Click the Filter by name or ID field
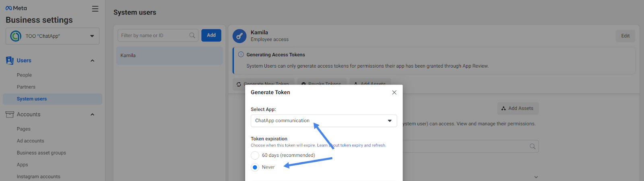The height and width of the screenshot is (181, 644). pyautogui.click(x=153, y=35)
